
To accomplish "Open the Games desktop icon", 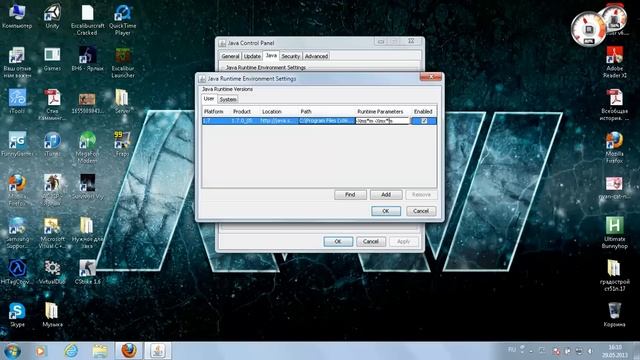I will point(52,59).
